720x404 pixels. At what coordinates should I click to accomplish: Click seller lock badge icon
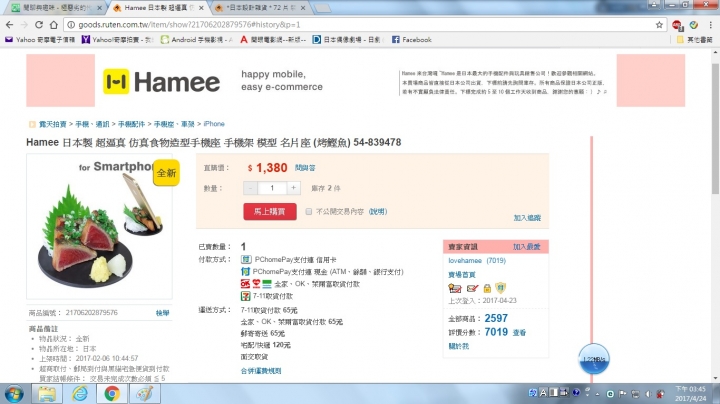[487, 288]
